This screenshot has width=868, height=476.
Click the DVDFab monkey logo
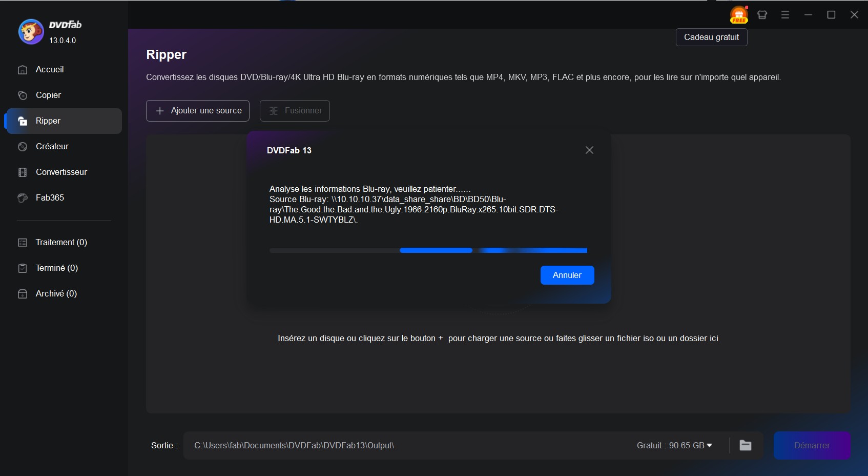coord(31,32)
